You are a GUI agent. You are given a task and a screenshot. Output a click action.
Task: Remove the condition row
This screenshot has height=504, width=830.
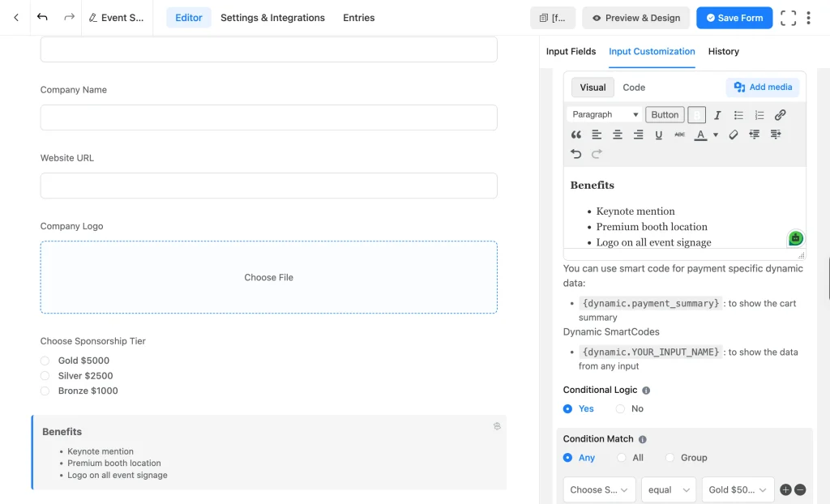click(x=800, y=489)
